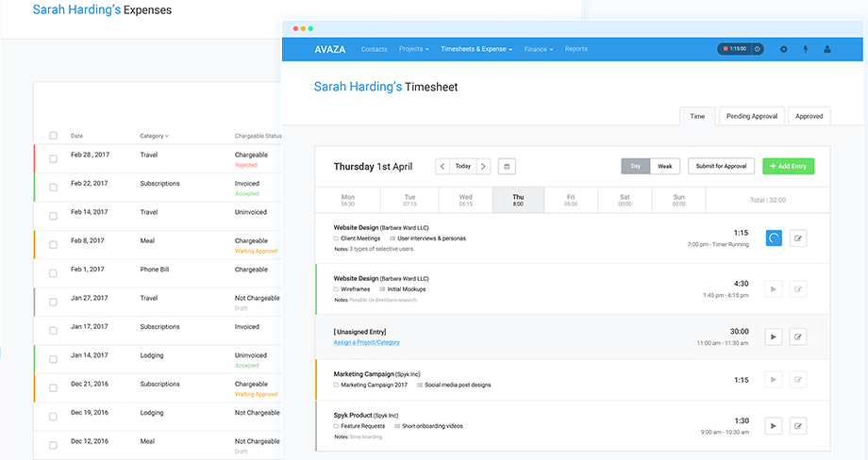Start timer for Spyk Product entry
The height and width of the screenshot is (460, 868).
[774, 426]
